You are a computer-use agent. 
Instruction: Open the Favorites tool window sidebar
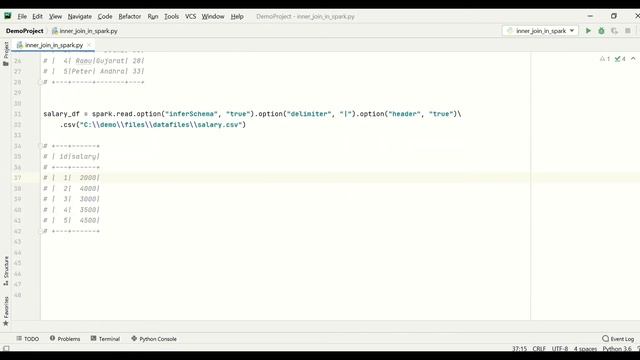coord(6,311)
